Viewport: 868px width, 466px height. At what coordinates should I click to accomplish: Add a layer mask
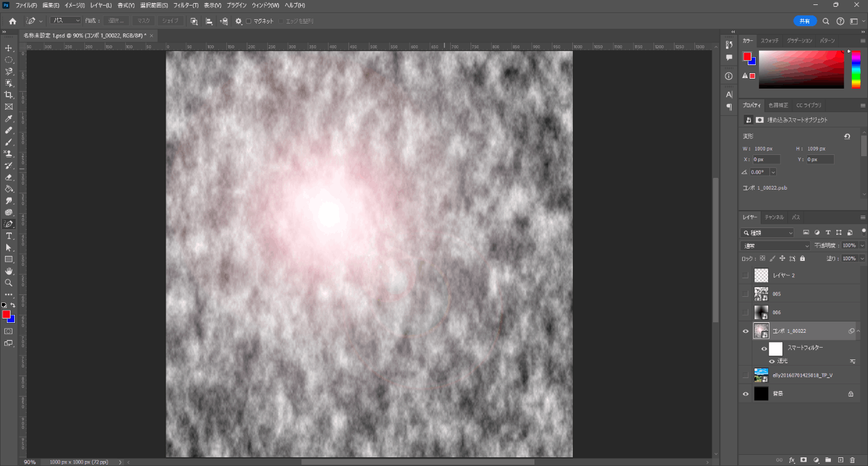pos(804,460)
